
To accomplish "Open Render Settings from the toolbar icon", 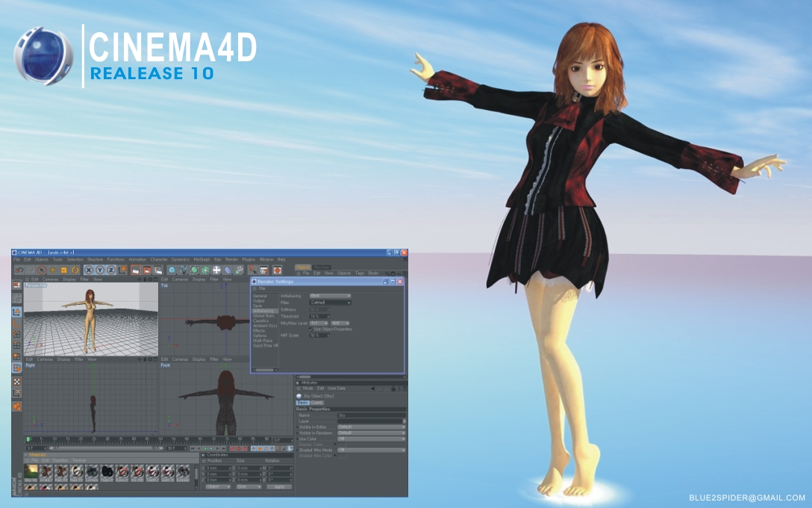I will [158, 270].
